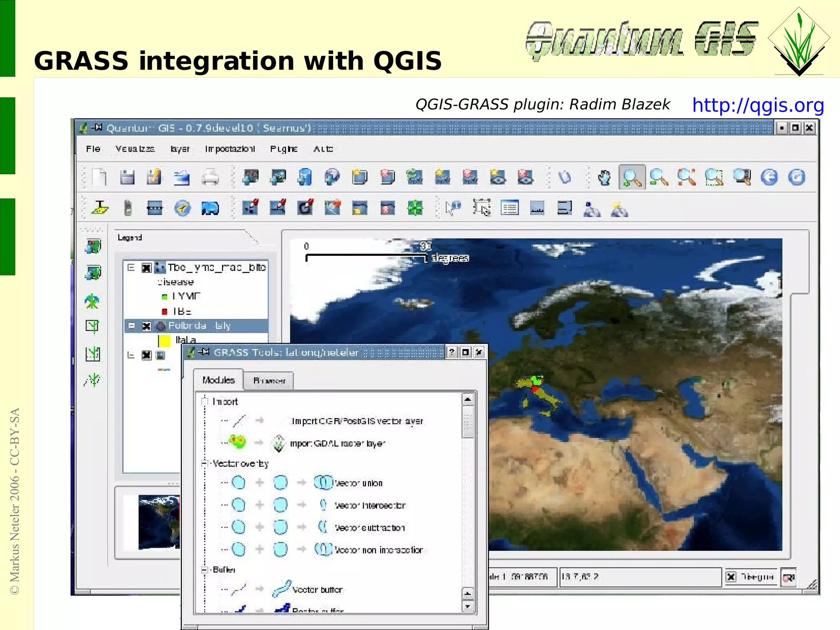Click the yellow Italia color swatch
This screenshot has width=840, height=630.
pyautogui.click(x=164, y=341)
